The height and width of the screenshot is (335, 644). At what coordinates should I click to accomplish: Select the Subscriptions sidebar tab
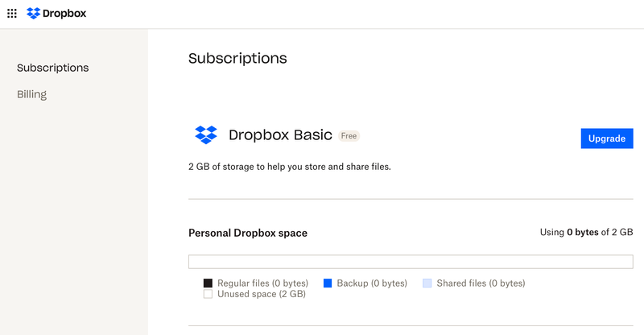pos(52,68)
